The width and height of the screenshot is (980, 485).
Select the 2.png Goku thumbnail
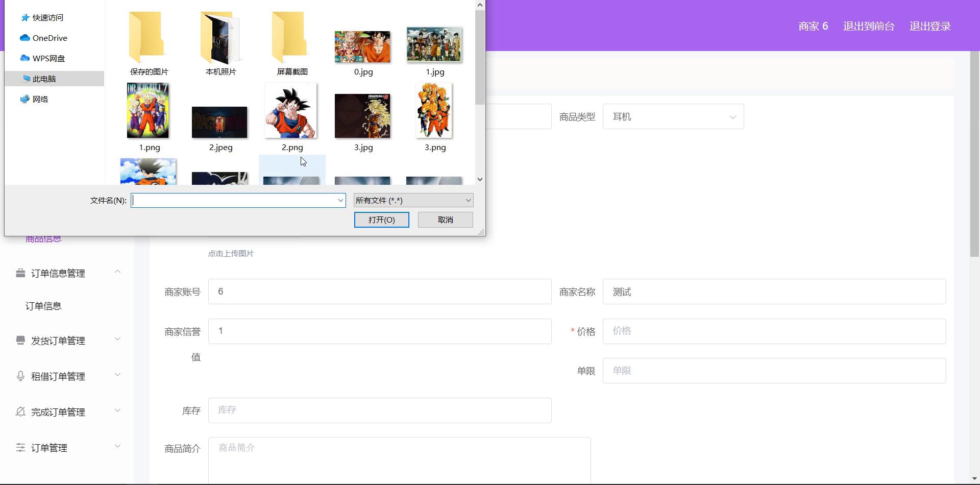tap(291, 111)
